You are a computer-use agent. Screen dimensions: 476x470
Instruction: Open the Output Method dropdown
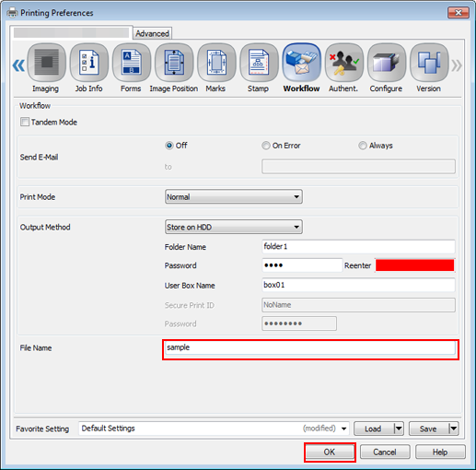point(234,227)
